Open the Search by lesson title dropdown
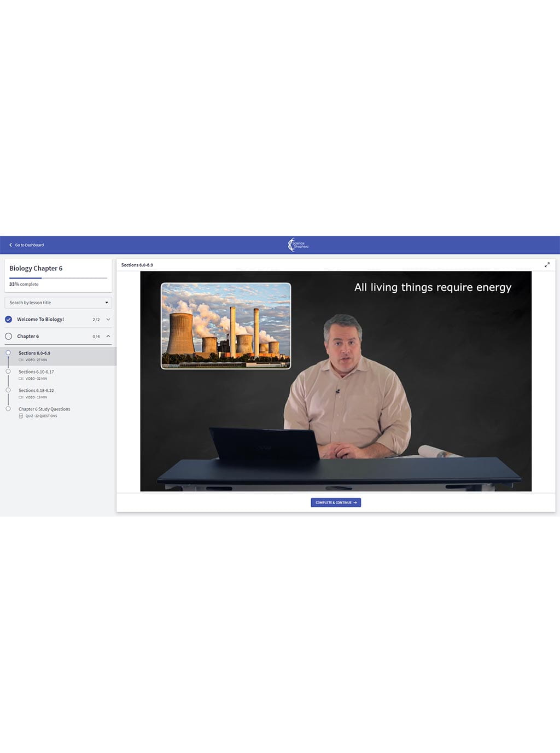This screenshot has width=560, height=753. point(107,303)
